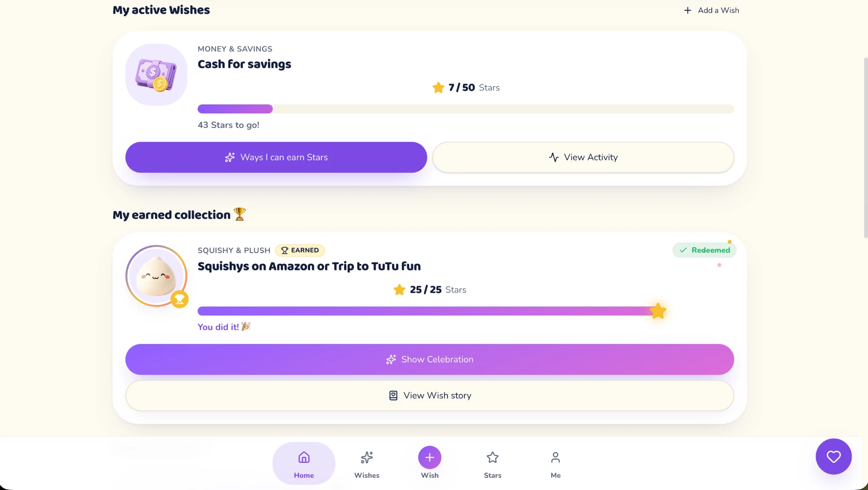Image resolution: width=868 pixels, height=490 pixels.
Task: Open the Stars tab icon
Action: coord(492,457)
